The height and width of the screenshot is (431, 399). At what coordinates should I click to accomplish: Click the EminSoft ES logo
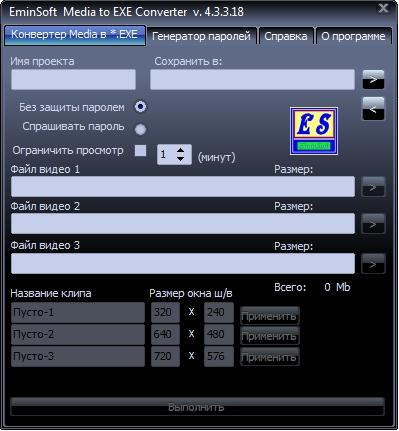pos(314,131)
